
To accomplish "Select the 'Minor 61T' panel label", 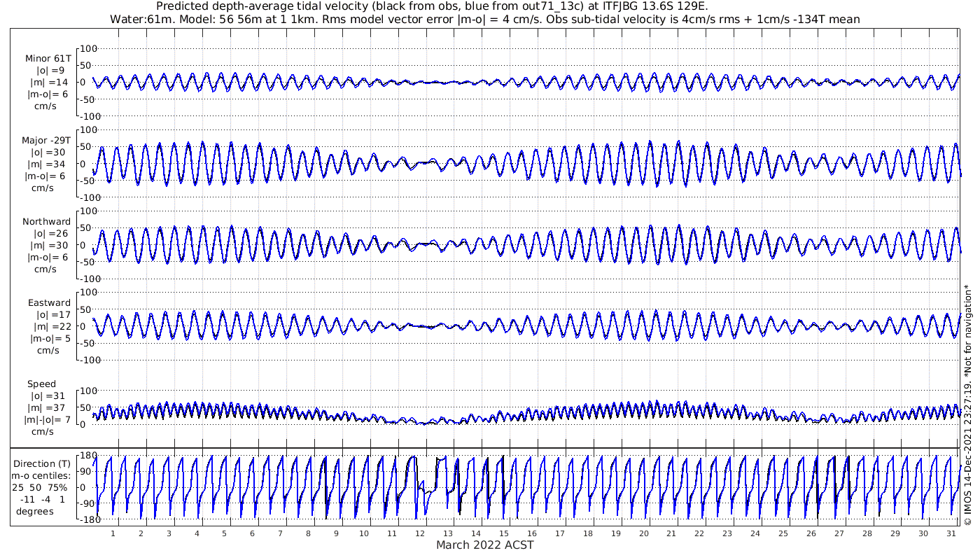I will pyautogui.click(x=48, y=59).
